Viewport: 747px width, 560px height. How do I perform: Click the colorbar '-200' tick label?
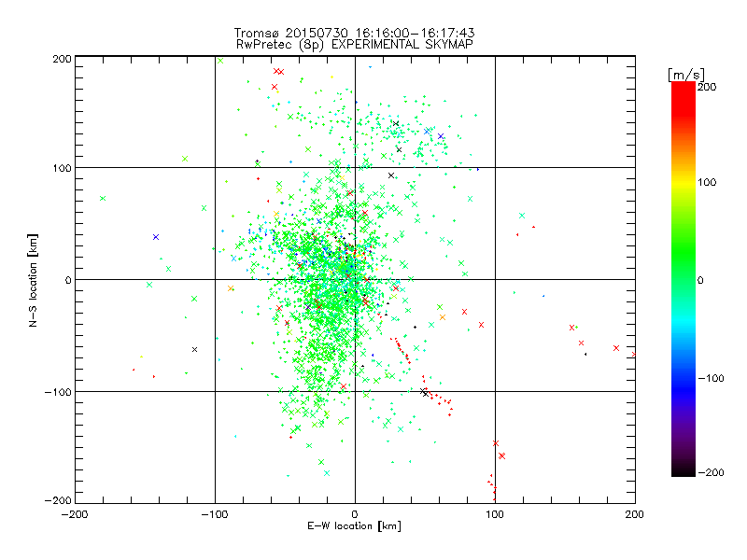[711, 472]
